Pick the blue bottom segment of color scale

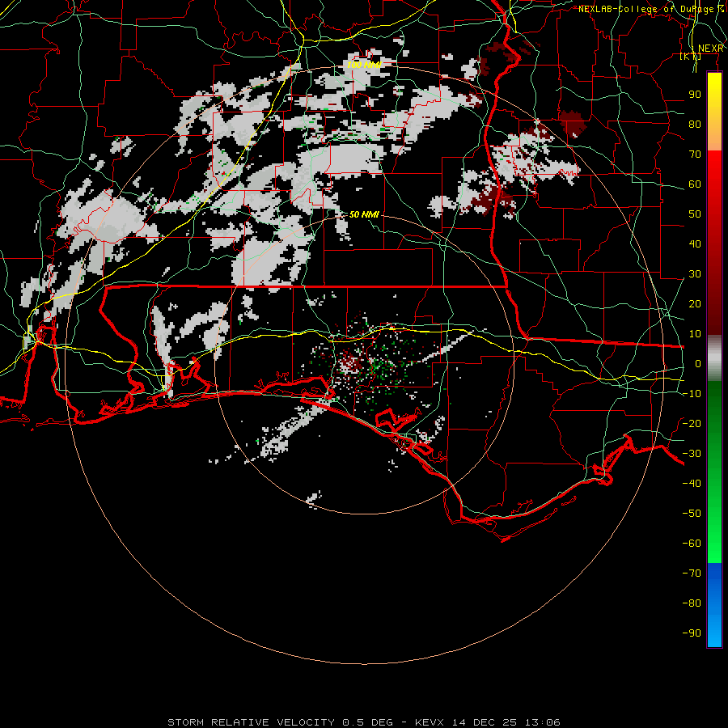coord(714,605)
